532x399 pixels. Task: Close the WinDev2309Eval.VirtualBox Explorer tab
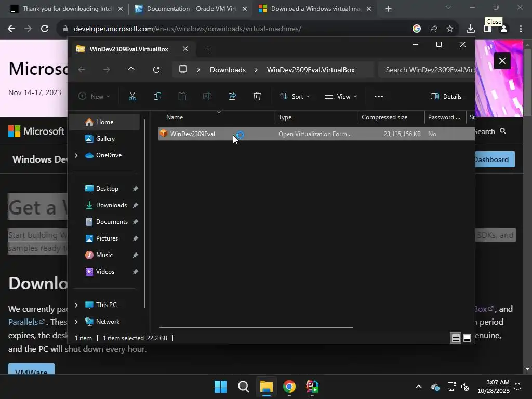(x=185, y=49)
